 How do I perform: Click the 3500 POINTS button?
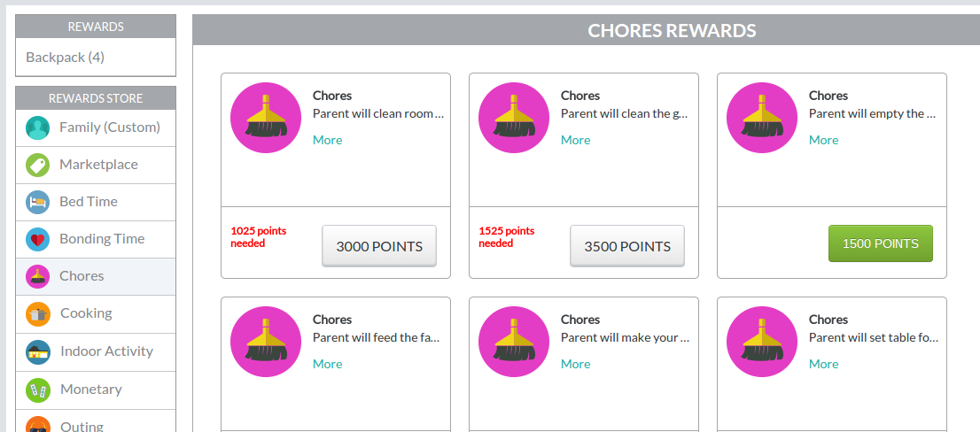click(x=627, y=246)
